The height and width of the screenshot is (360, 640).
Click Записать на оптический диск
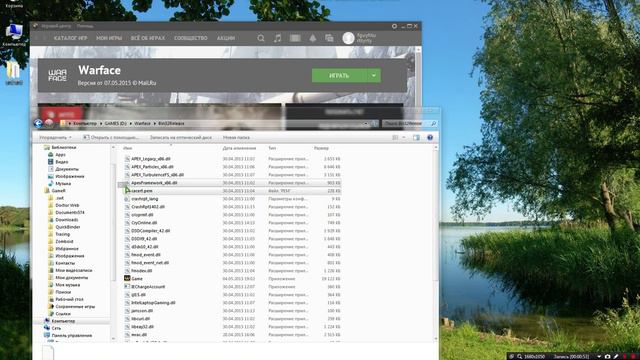point(181,138)
